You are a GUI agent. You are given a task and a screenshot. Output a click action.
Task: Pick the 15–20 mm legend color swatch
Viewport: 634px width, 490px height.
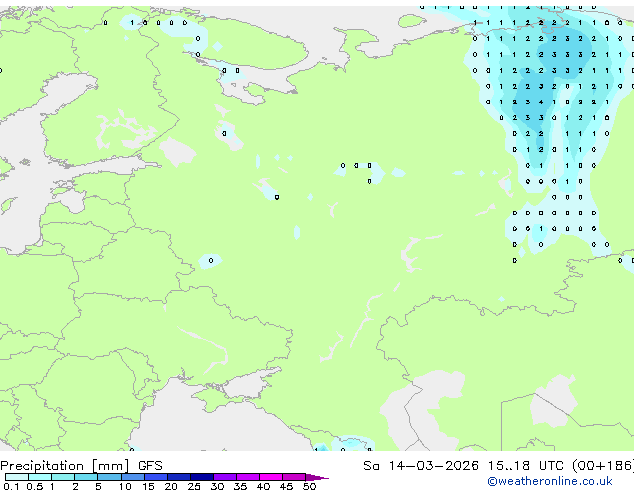156,477
